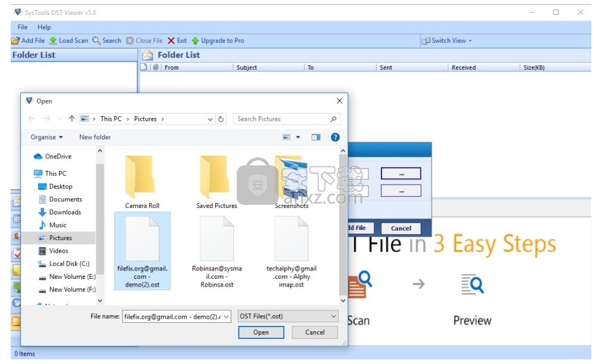Sort messages by the Sent column
The height and width of the screenshot is (364, 602).
[x=412, y=67]
